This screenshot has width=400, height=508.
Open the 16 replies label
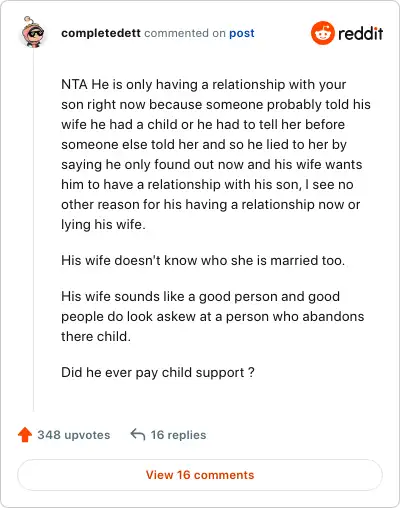pos(178,435)
